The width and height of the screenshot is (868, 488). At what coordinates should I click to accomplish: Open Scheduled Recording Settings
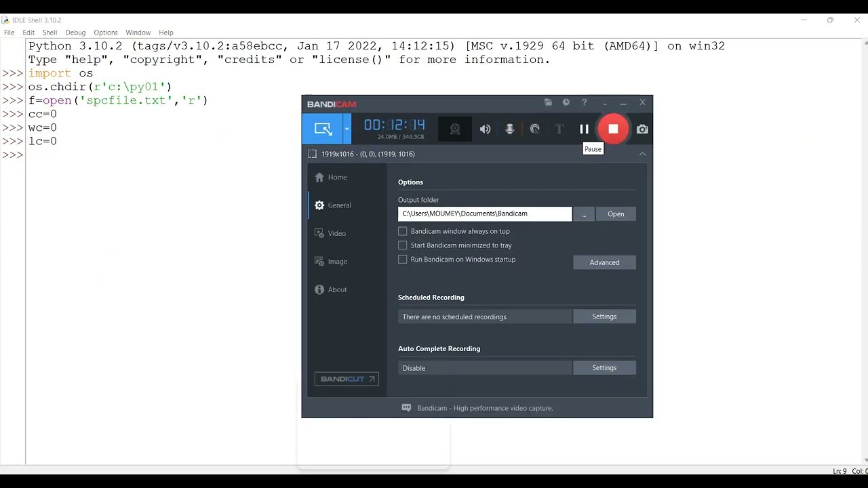coord(604,317)
